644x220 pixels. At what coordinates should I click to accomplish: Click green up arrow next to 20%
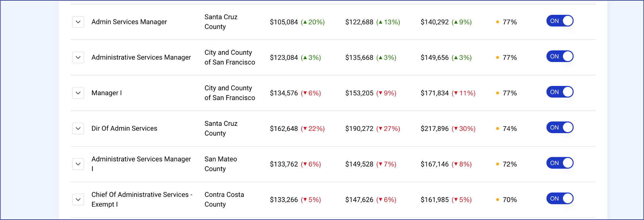pos(305,22)
